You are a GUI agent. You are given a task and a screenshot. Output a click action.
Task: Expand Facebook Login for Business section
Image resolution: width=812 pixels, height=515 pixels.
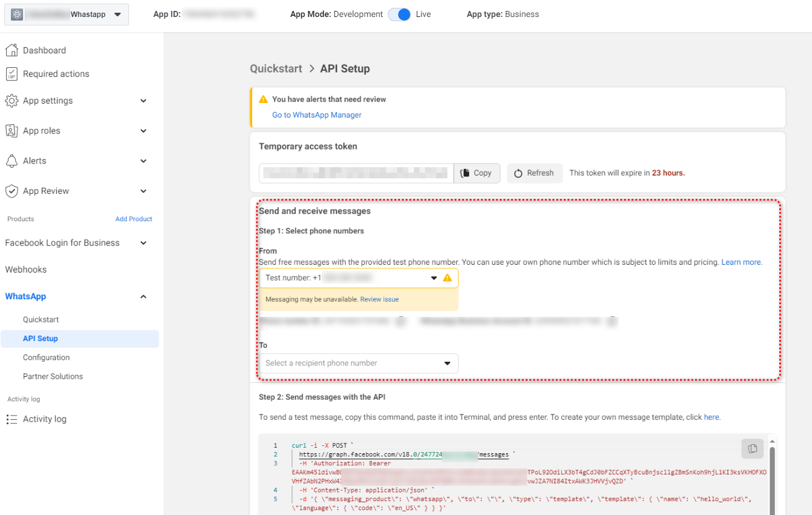click(143, 243)
